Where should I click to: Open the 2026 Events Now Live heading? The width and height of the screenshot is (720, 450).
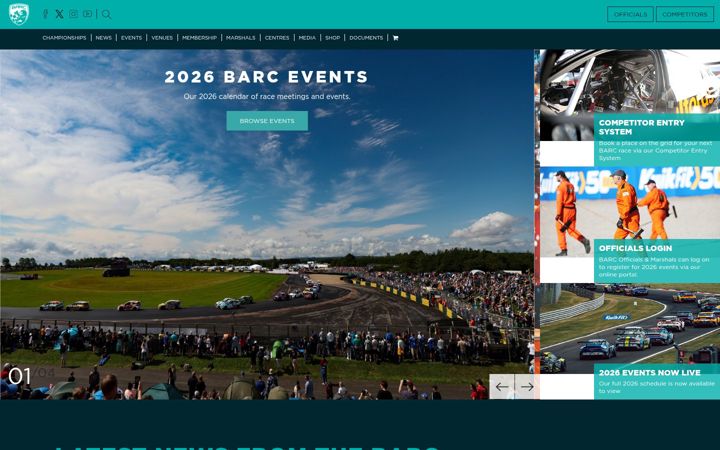(649, 372)
